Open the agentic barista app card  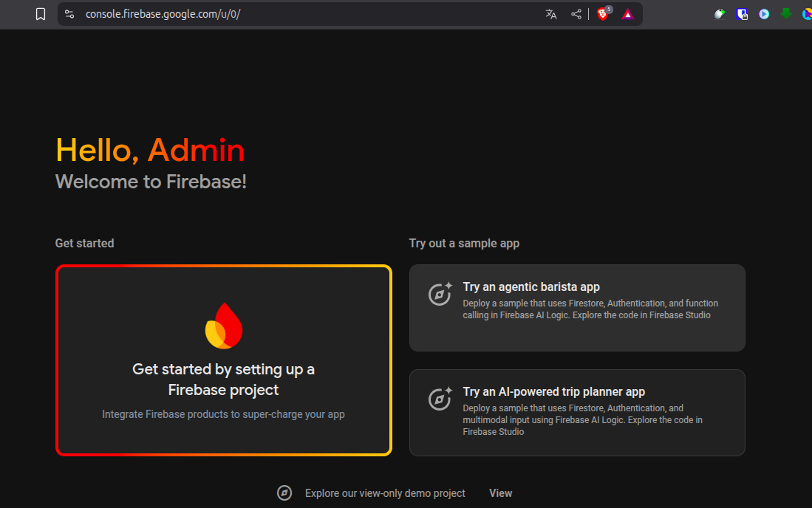pyautogui.click(x=577, y=308)
